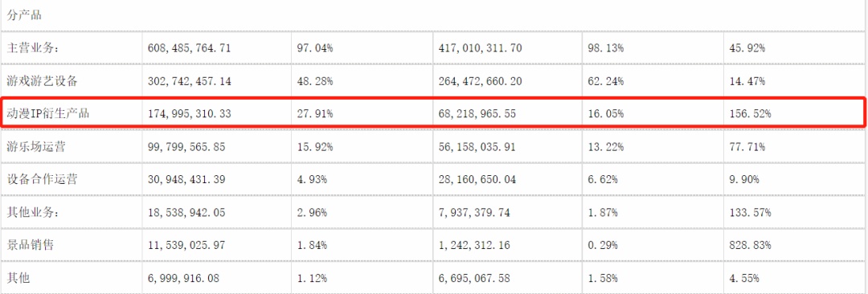The height and width of the screenshot is (294, 868).
Task: Click the 游戏游艺设备 row label
Action: [42, 81]
